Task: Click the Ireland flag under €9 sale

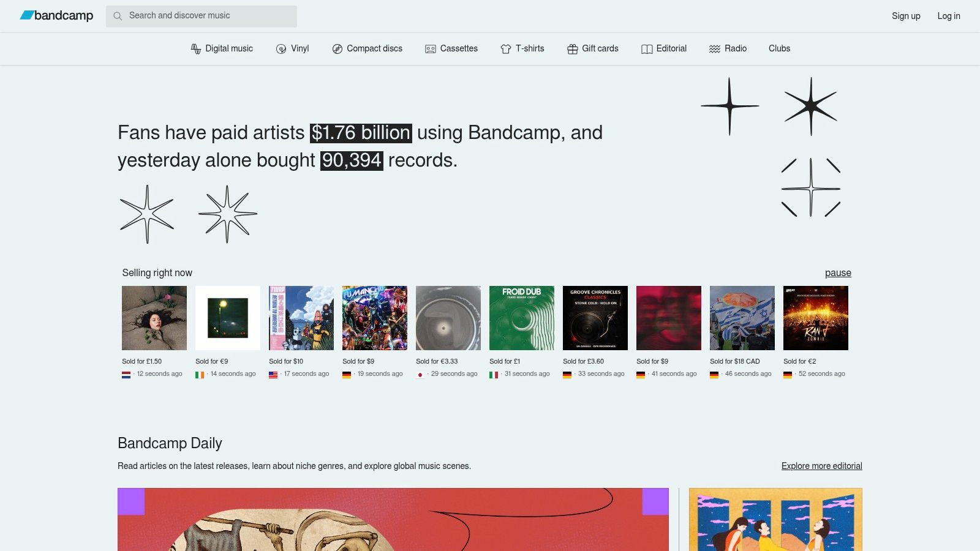Action: (200, 375)
